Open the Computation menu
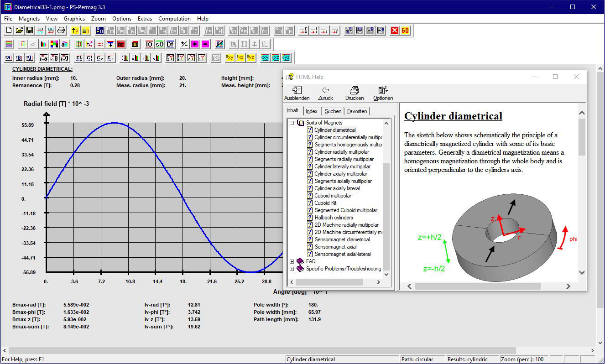Viewport: 605px width, 364px height. click(x=174, y=19)
